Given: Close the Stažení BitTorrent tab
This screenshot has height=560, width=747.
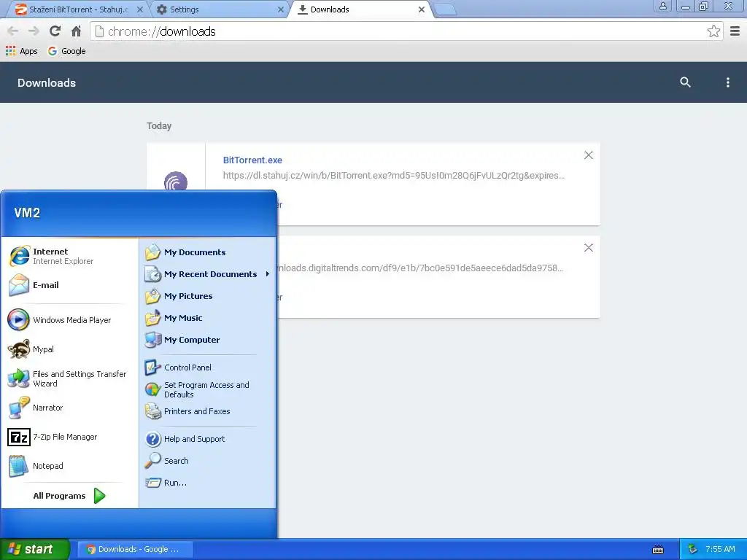Looking at the screenshot, I should click(x=139, y=9).
